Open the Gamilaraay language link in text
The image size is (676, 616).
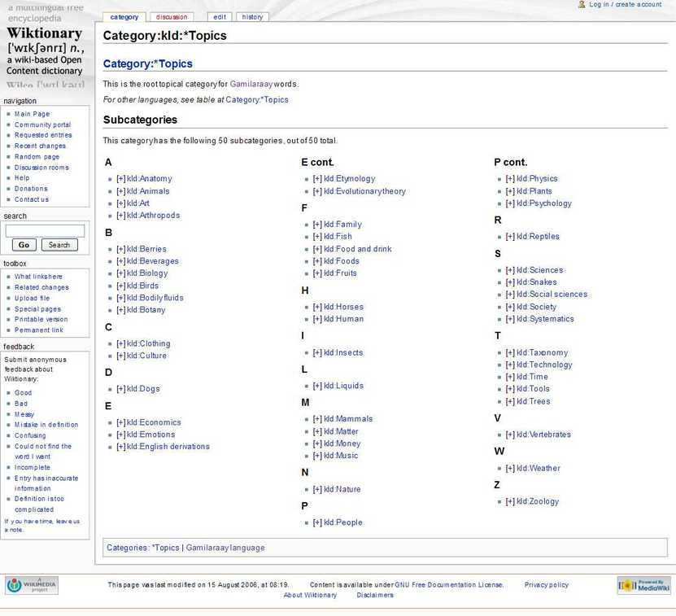251,84
